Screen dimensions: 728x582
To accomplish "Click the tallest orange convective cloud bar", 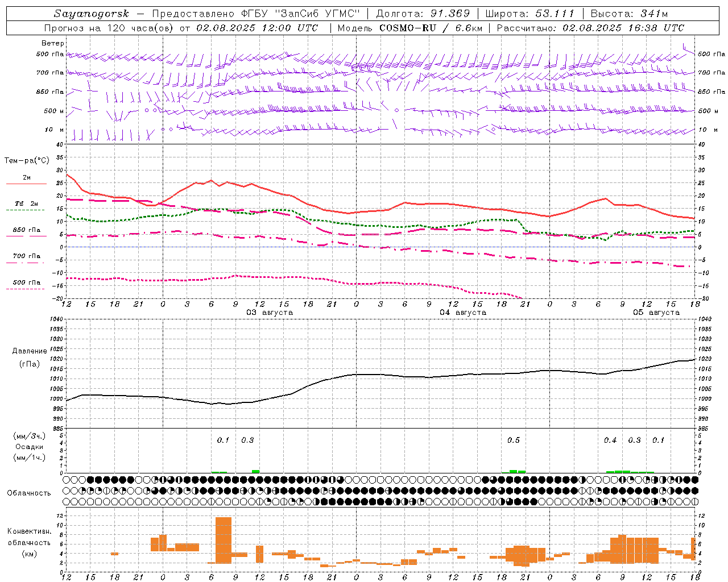I will 224,540.
